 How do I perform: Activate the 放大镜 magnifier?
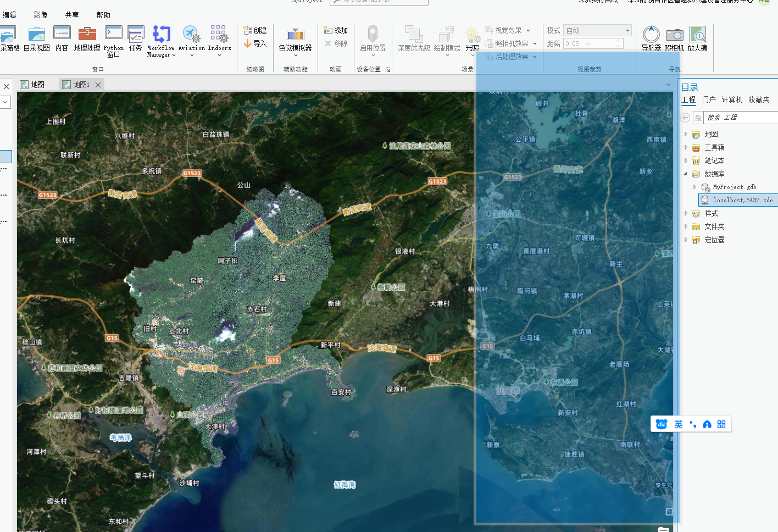tap(697, 39)
